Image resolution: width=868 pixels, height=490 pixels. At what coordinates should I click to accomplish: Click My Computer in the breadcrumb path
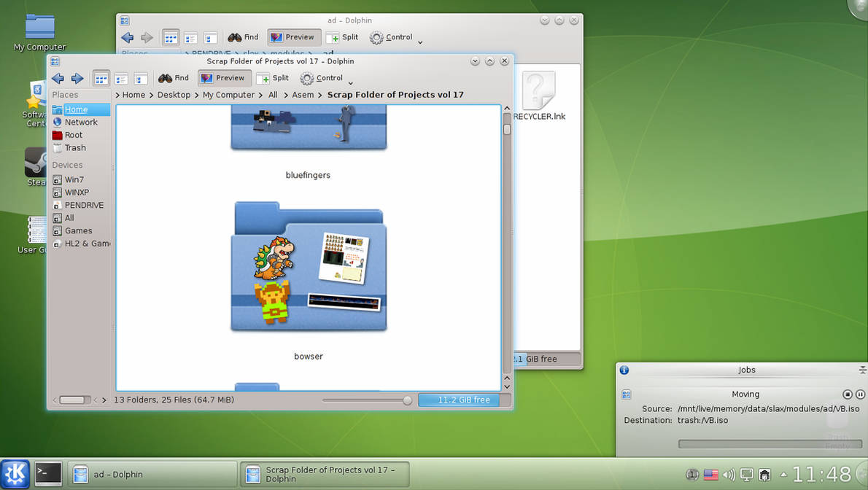click(228, 95)
